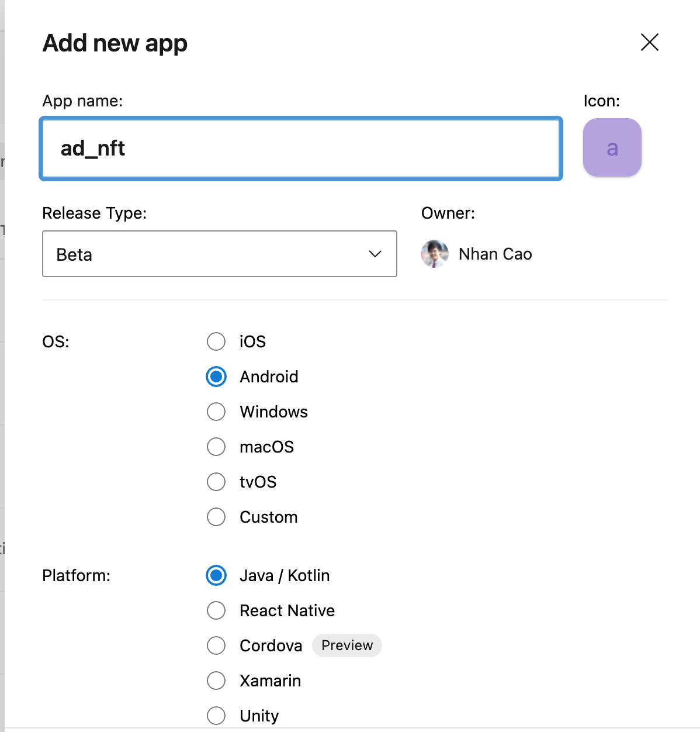
Task: Click the Release Type chevron arrow
Action: click(x=375, y=254)
